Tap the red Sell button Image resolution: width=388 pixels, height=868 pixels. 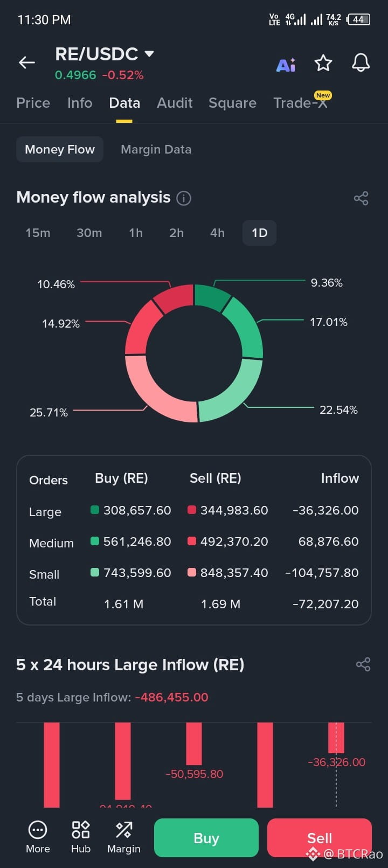tap(320, 838)
